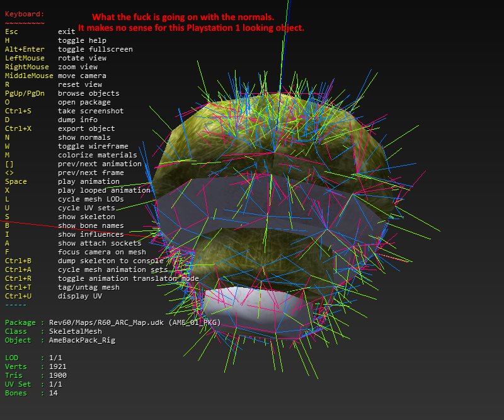Click the 'Ctrl+B' key label

(x=18, y=261)
